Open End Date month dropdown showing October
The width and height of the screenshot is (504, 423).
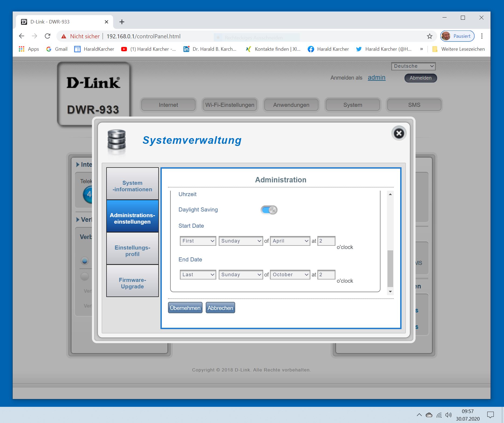[x=290, y=275]
